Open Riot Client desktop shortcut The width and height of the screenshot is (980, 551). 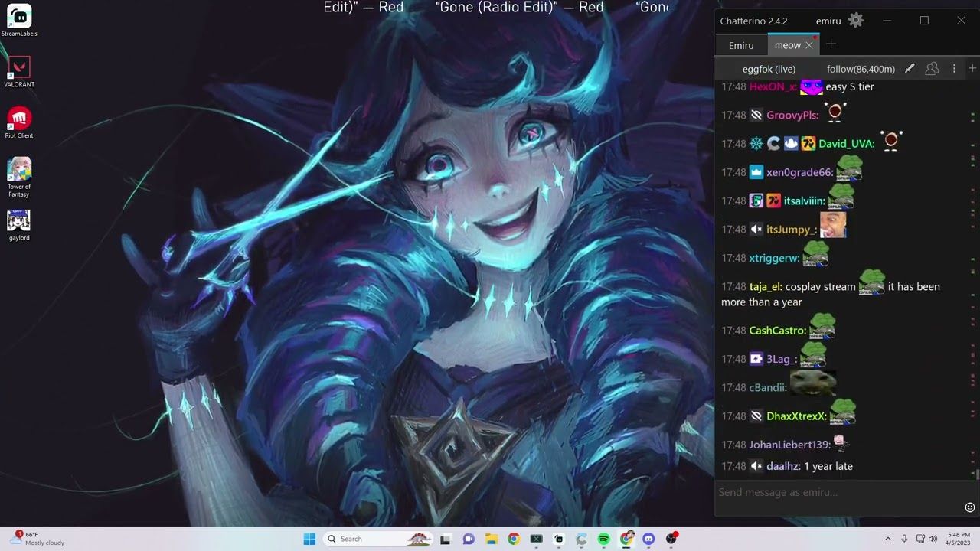click(19, 122)
